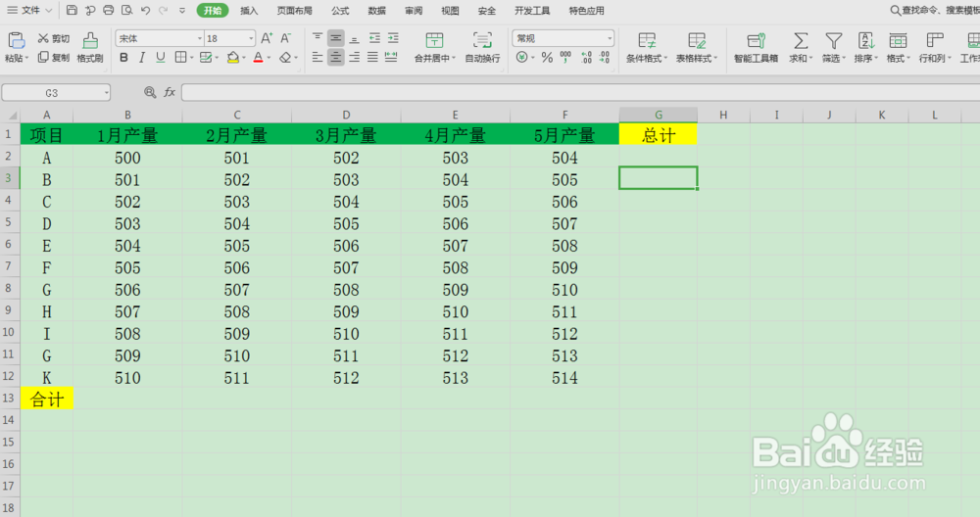980x517 pixels.
Task: Open the font name dropdown 宋体
Action: click(199, 39)
